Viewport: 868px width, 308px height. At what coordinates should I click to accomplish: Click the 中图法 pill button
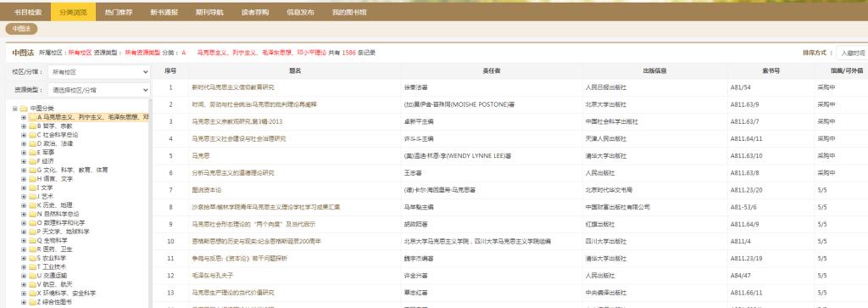click(21, 29)
